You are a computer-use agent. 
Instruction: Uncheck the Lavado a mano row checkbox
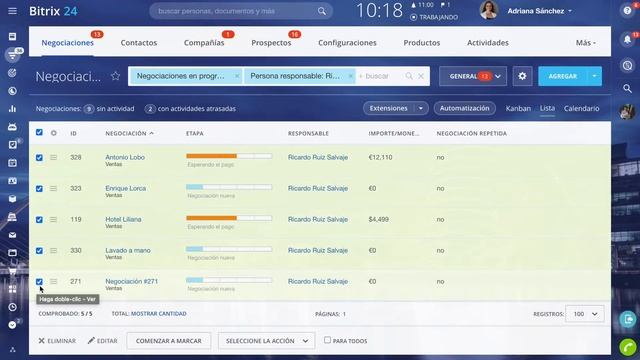(39, 251)
